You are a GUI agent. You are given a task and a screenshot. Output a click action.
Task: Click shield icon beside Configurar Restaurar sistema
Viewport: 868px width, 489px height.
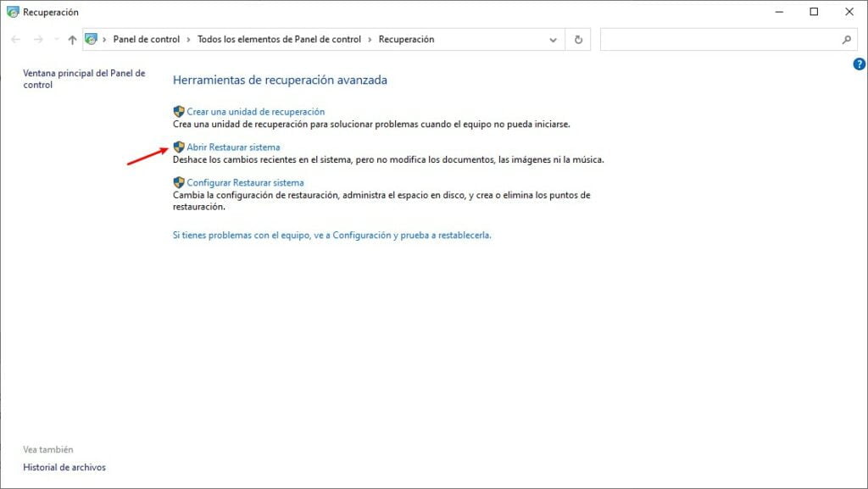[x=179, y=182]
